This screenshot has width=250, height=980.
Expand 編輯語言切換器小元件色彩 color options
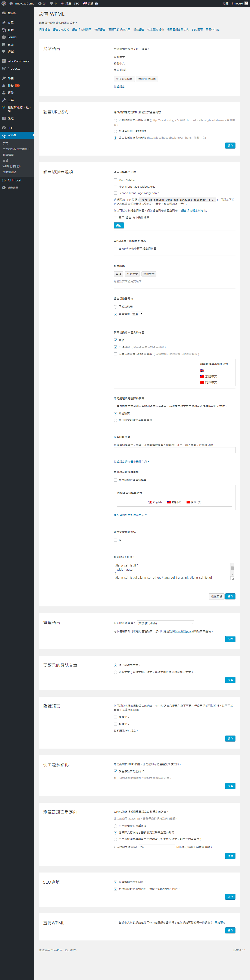131,461
